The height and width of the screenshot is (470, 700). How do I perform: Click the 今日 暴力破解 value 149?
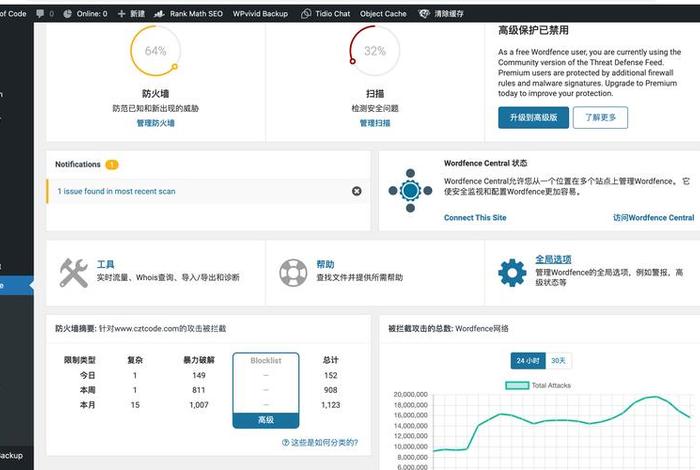coord(199,375)
